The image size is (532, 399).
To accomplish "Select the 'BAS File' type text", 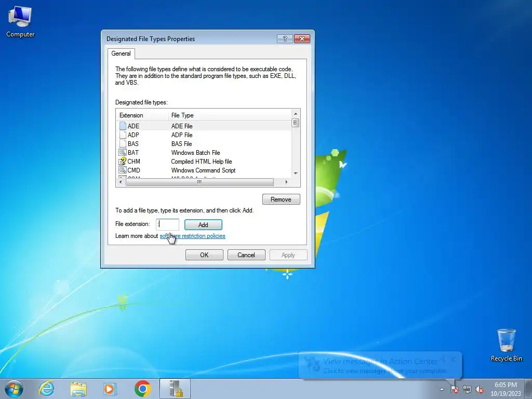I will click(181, 143).
